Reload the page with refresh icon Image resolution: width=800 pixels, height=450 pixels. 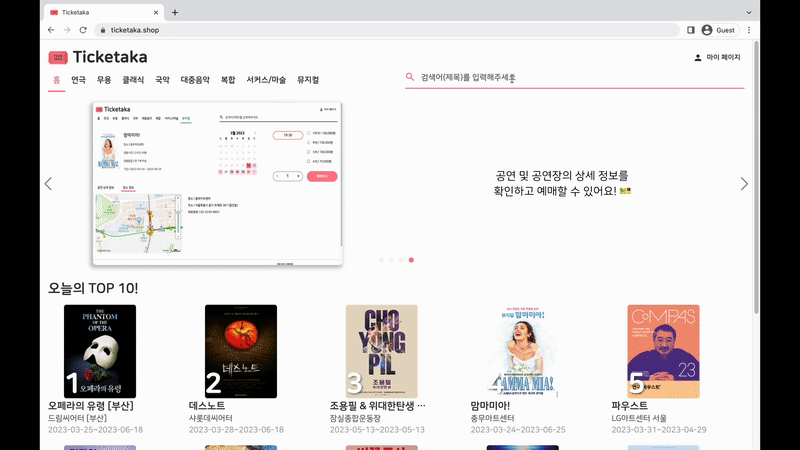(83, 30)
